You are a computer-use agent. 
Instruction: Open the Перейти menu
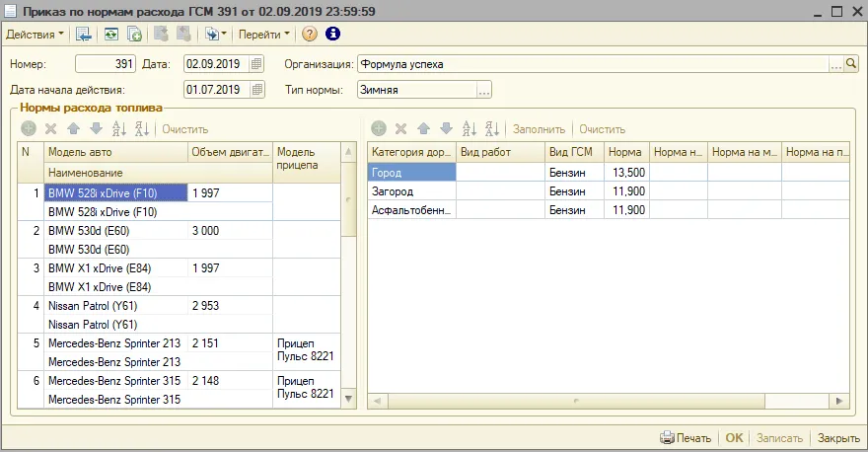click(264, 35)
